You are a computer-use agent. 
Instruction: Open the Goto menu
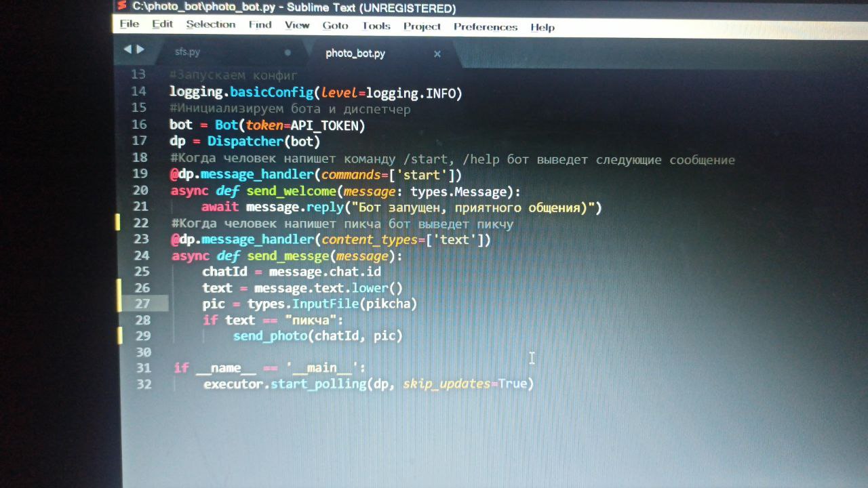coord(336,26)
